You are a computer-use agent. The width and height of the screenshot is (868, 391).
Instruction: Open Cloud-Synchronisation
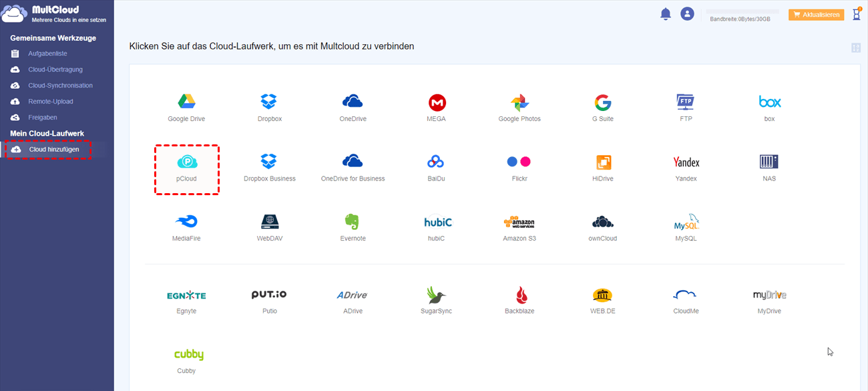click(x=60, y=86)
